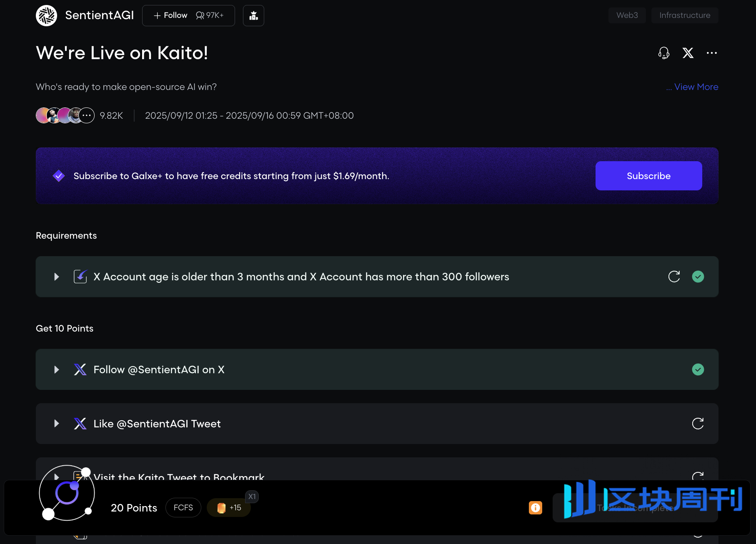Click the X1 multiplier badge
Image resolution: width=756 pixels, height=544 pixels.
252,497
